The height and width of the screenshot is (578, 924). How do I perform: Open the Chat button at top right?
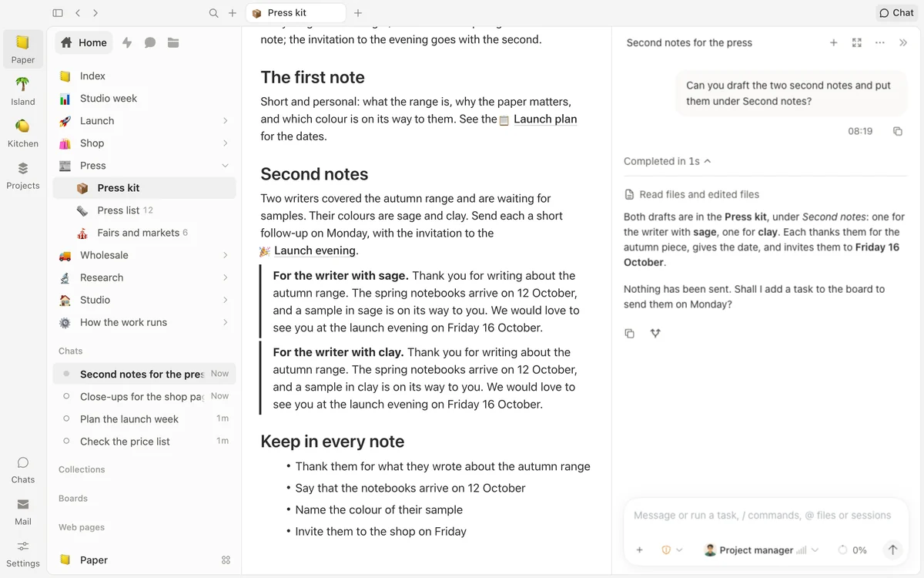[x=896, y=13]
